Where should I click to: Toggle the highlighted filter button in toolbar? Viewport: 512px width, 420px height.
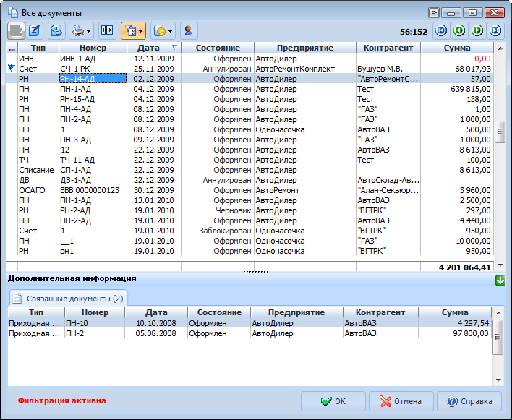(x=129, y=30)
